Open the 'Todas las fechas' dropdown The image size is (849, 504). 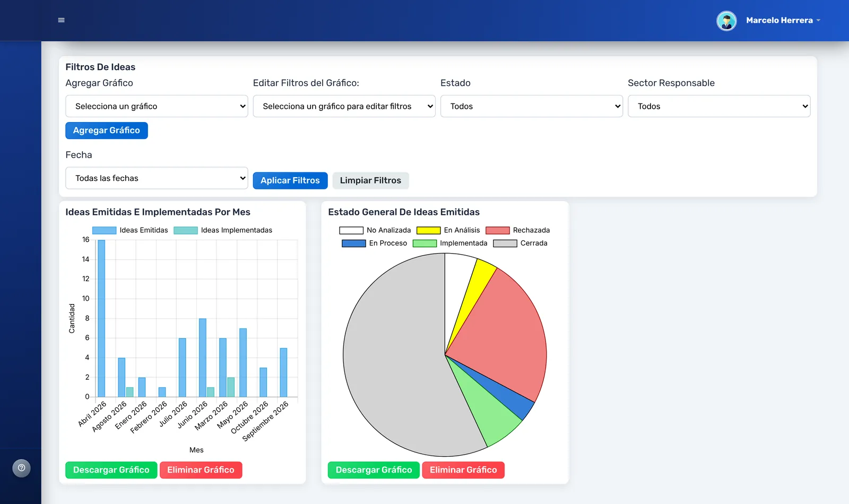pos(157,178)
